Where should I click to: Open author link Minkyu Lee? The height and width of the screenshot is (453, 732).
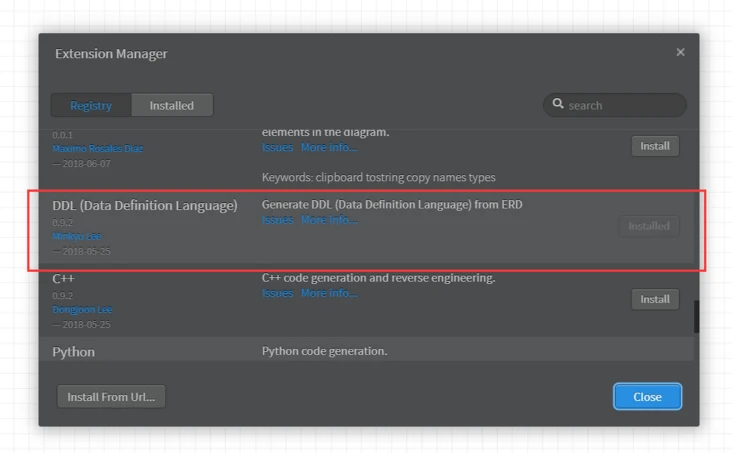pos(77,236)
